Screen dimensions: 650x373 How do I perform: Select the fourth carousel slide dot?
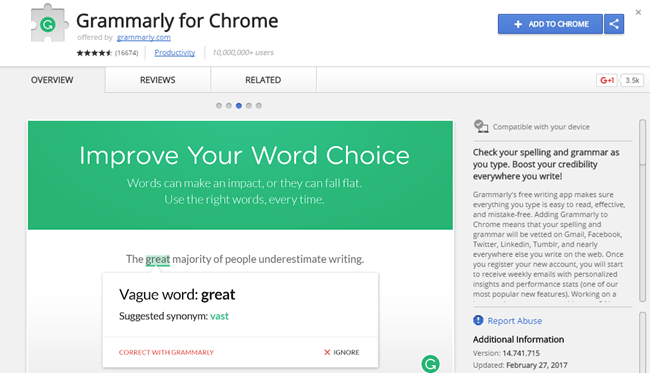point(249,106)
